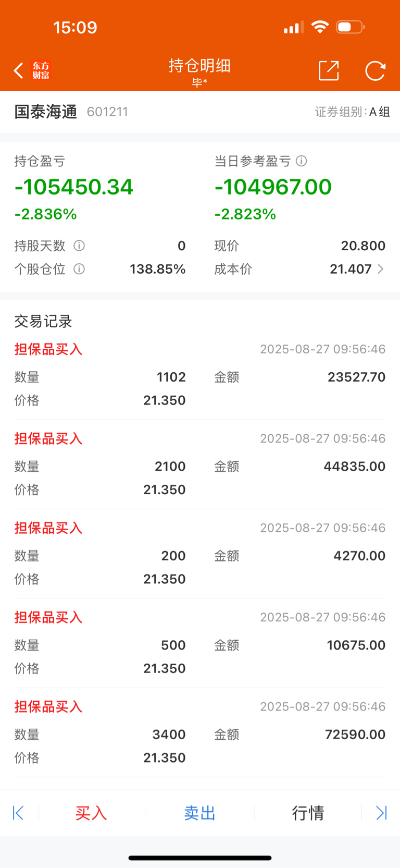The width and height of the screenshot is (400, 868).
Task: Open the 东方财富 logo badge
Action: pos(41,70)
